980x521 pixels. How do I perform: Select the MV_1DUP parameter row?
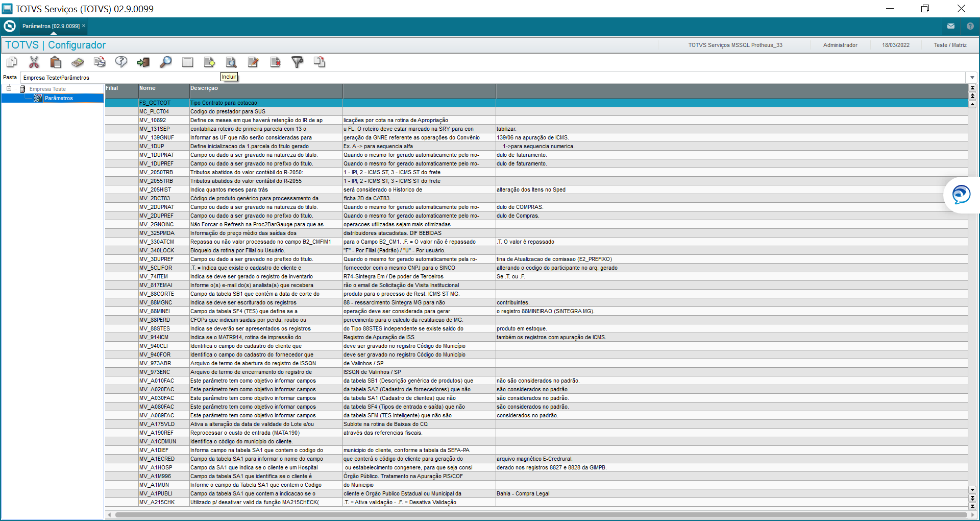(536, 146)
